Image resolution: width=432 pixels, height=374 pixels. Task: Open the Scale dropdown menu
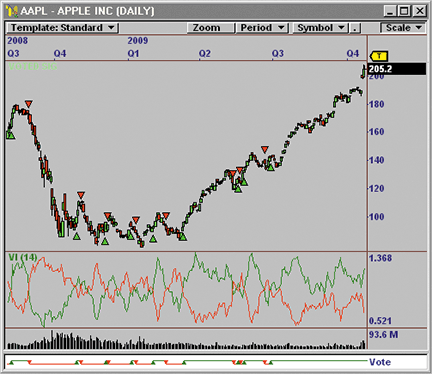tap(403, 28)
